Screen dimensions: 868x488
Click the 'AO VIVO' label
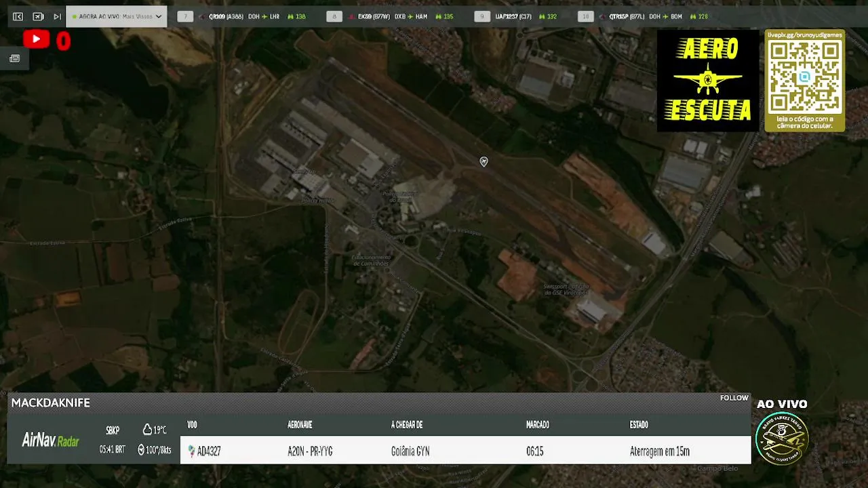click(782, 404)
